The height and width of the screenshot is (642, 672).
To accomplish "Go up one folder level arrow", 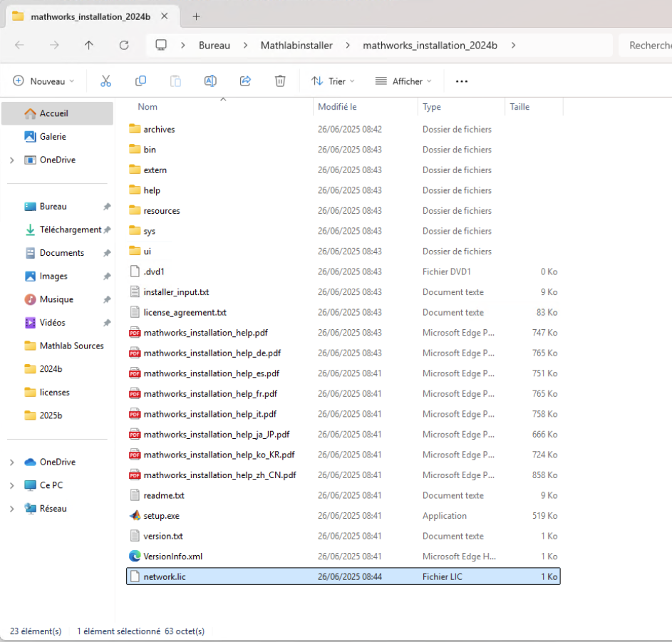I will click(88, 45).
